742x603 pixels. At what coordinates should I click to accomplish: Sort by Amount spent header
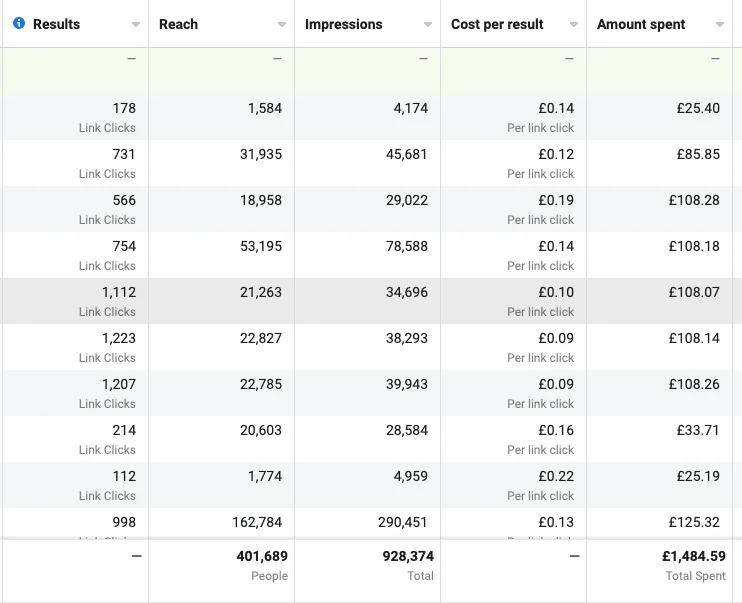coord(641,24)
